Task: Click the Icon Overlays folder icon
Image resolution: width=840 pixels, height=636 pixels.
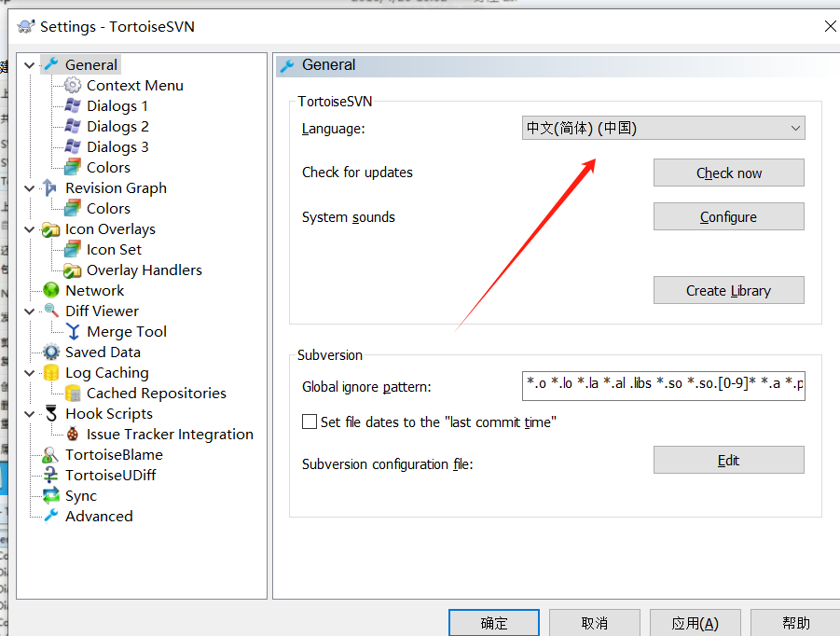Action: tap(51, 229)
